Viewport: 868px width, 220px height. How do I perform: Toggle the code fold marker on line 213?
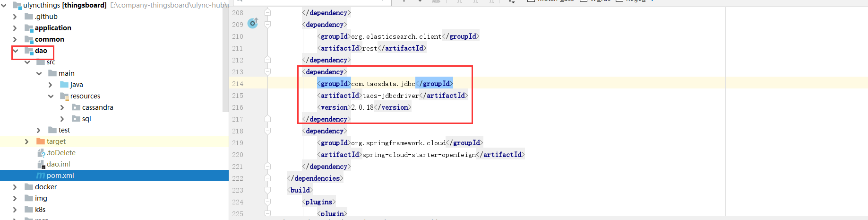268,71
